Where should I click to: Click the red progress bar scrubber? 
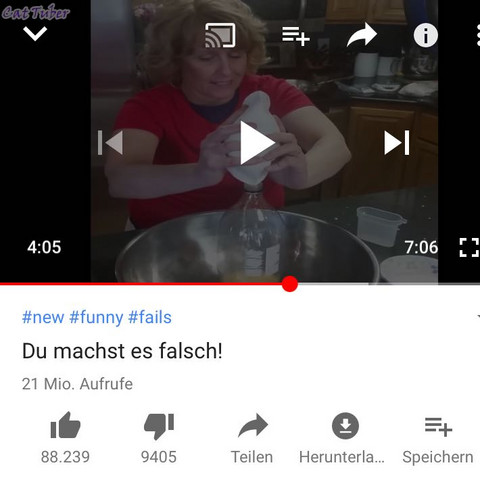289,284
